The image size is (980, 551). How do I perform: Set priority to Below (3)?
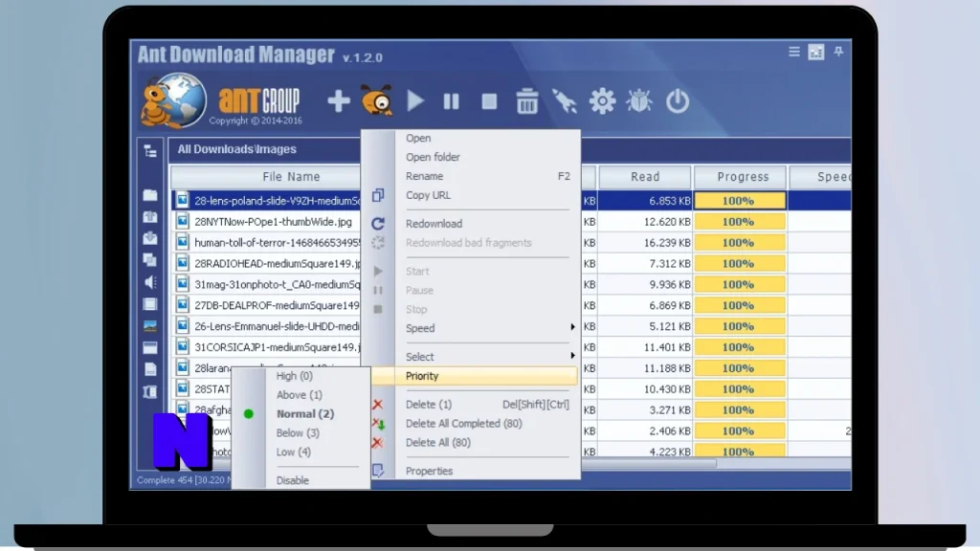[298, 433]
